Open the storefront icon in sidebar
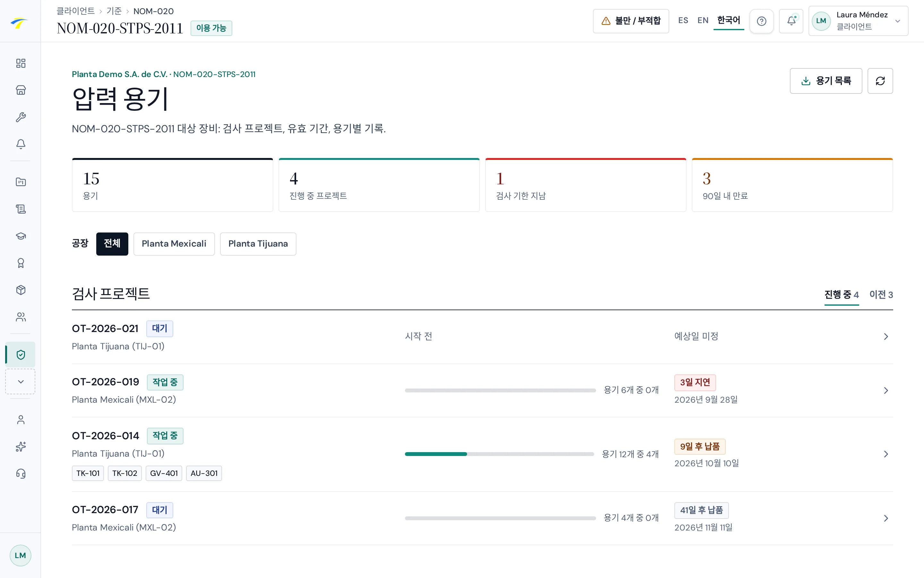Screen dimensions: 924x578 tap(21, 90)
